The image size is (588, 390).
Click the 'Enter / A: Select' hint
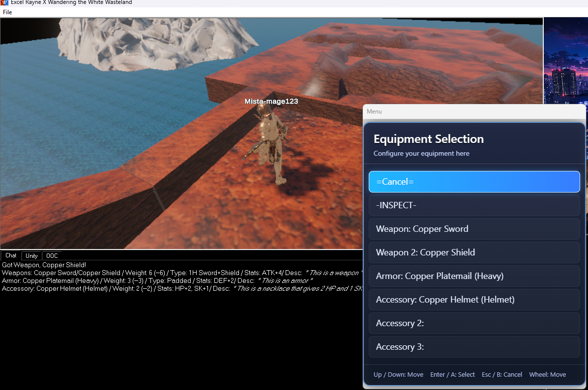452,375
